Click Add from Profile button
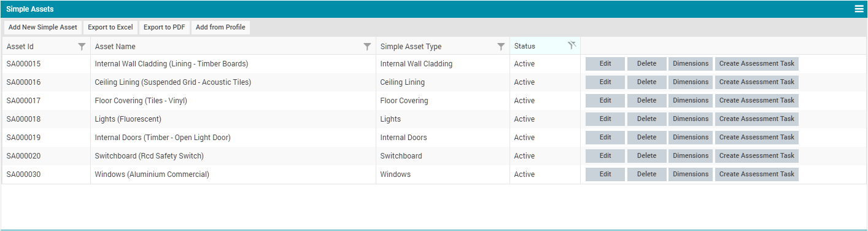 (x=220, y=27)
